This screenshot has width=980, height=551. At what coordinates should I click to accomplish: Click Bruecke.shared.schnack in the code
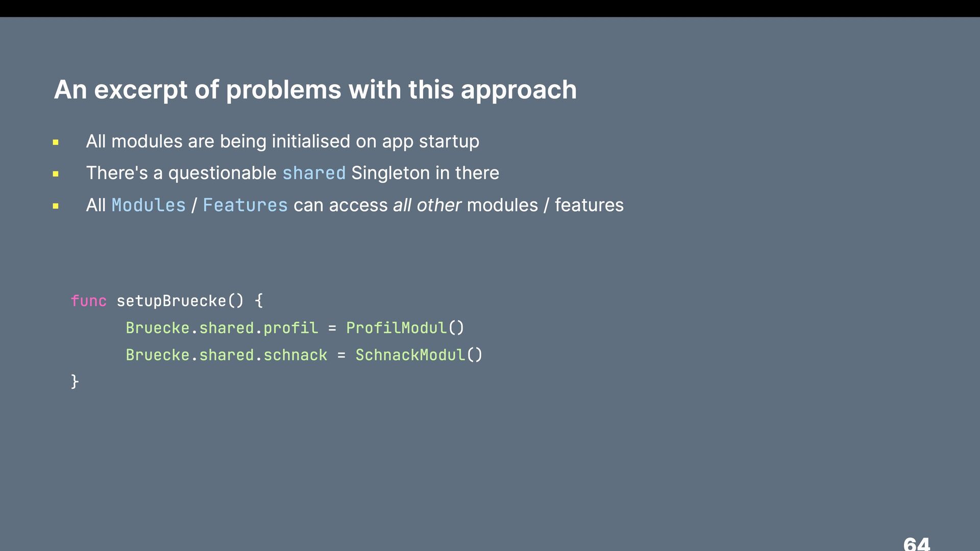pos(227,355)
